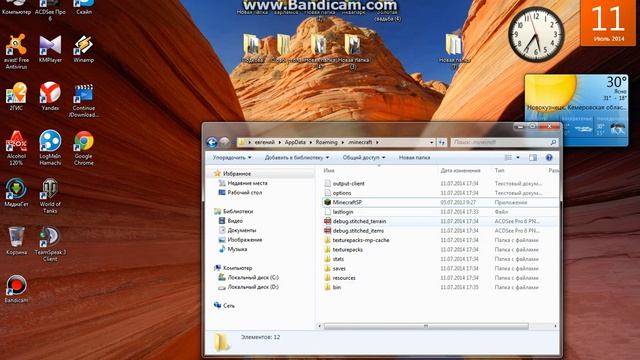Launch Google Chrome from desktop

point(84,148)
